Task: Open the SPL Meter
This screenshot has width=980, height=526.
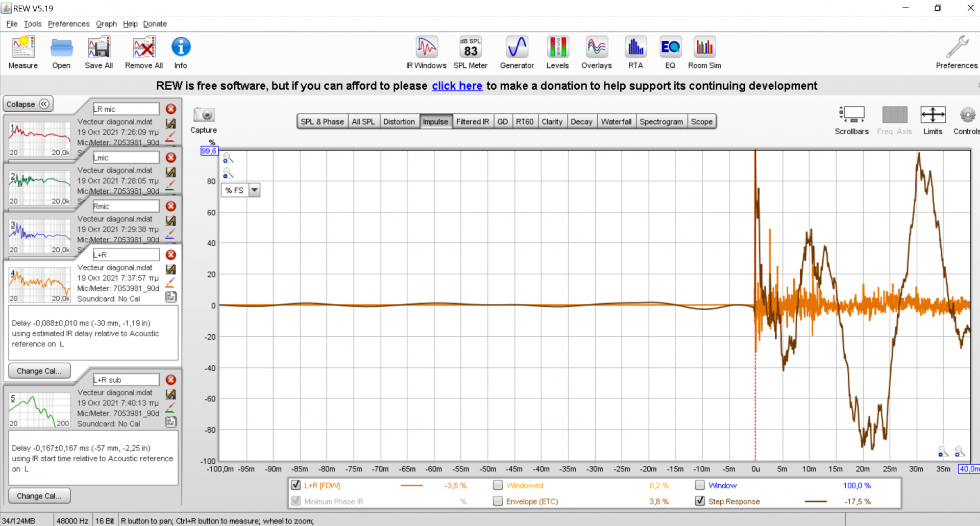Action: (x=470, y=52)
